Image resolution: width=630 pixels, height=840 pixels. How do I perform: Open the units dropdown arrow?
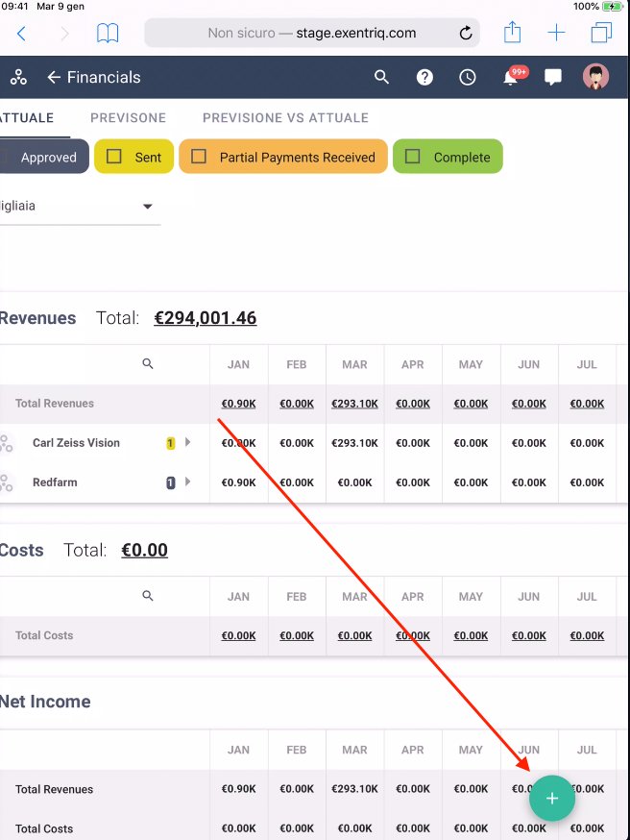coord(148,207)
